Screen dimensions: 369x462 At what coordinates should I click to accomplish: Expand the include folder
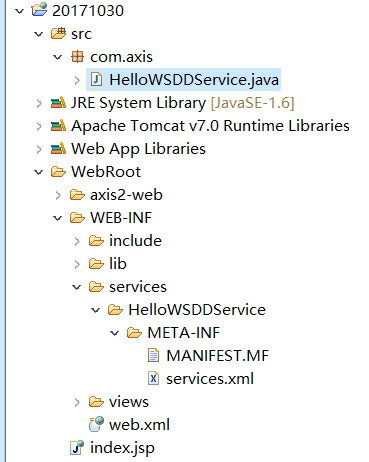click(x=77, y=241)
